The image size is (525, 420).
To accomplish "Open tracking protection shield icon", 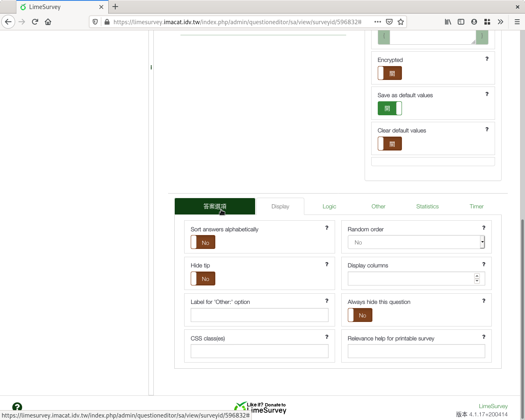I will (95, 22).
